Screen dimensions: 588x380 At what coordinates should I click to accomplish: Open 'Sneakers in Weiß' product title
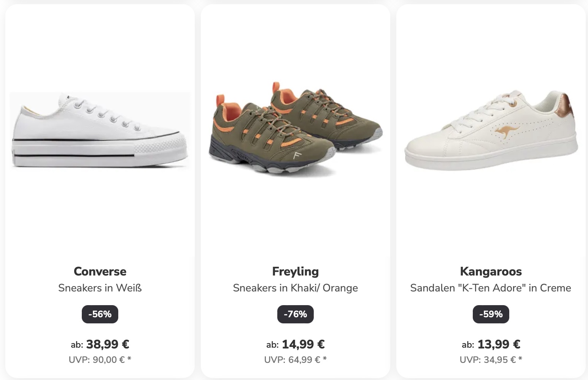100,288
